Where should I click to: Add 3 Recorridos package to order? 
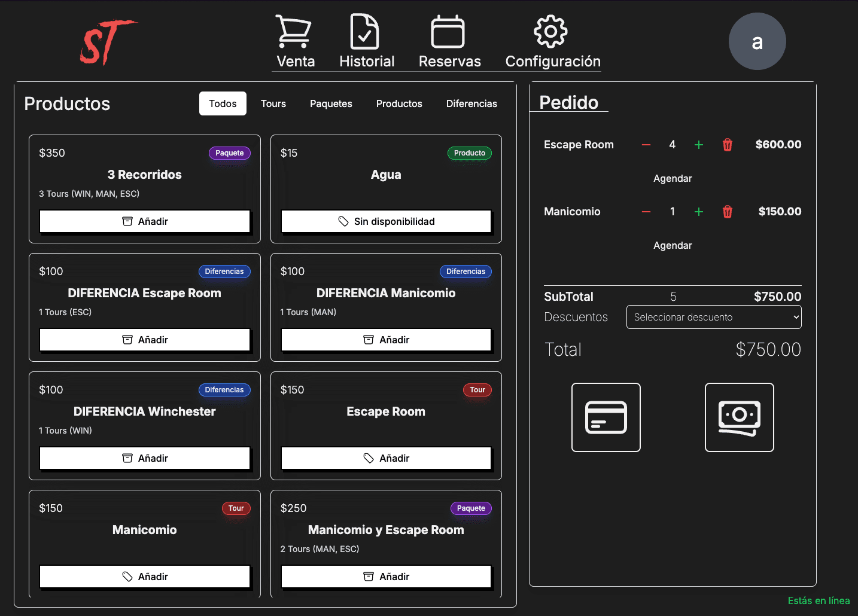(144, 221)
